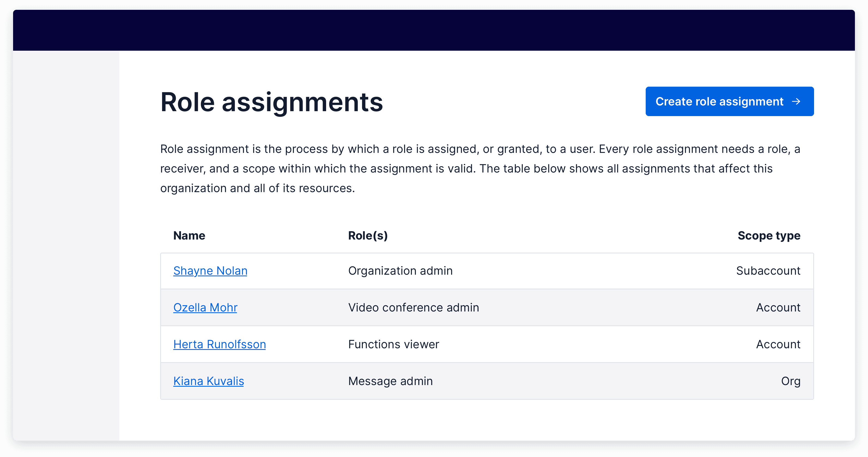Click the Name column header
The width and height of the screenshot is (868, 457).
189,235
